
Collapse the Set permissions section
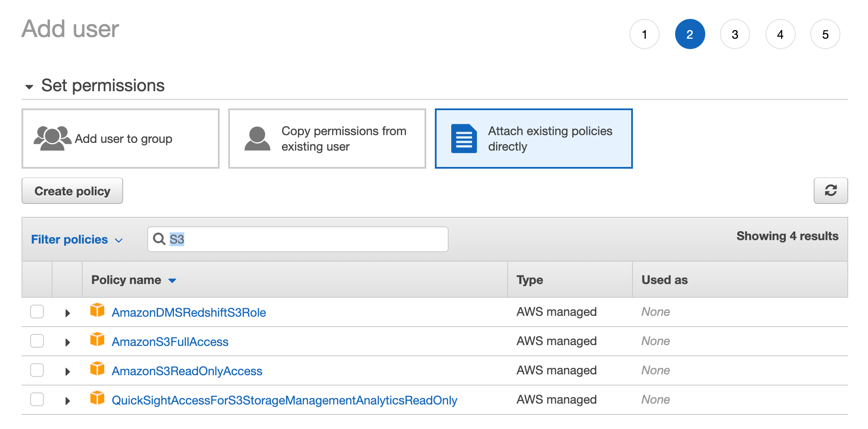coord(29,86)
